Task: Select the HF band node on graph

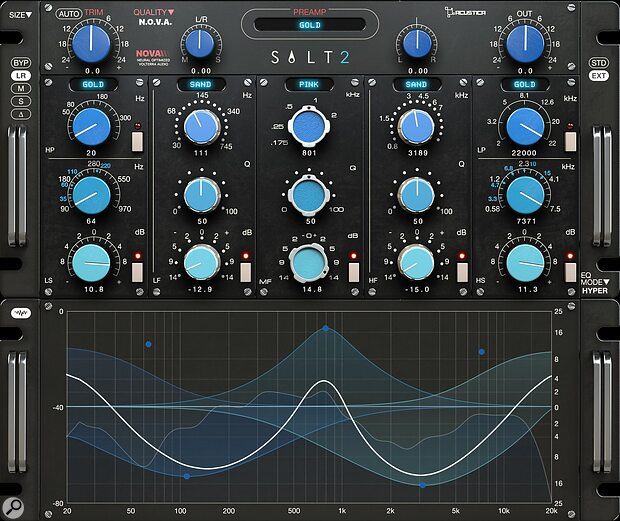Action: pyautogui.click(x=423, y=485)
